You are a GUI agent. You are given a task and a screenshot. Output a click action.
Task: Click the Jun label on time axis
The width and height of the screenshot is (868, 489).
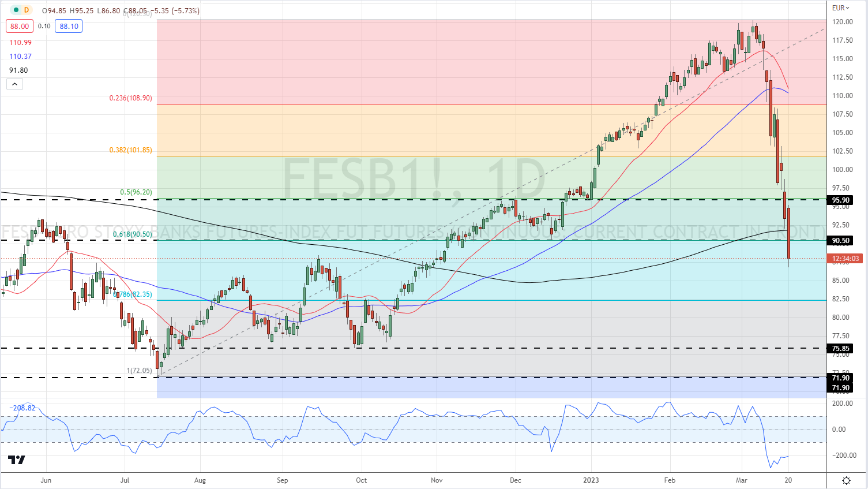tap(46, 480)
